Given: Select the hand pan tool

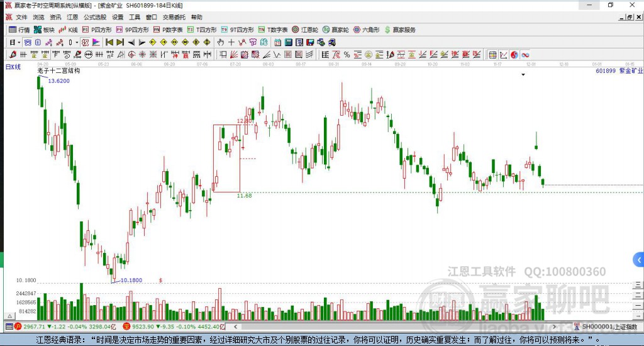Looking at the screenshot, I should click(x=221, y=42).
